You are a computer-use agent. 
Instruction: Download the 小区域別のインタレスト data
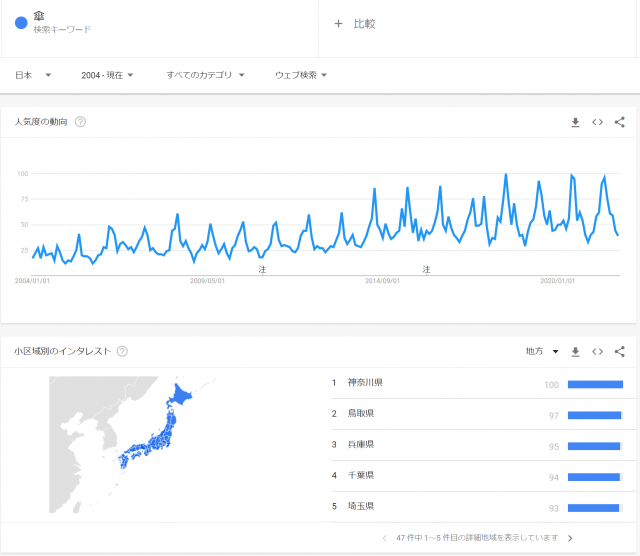[x=575, y=351]
